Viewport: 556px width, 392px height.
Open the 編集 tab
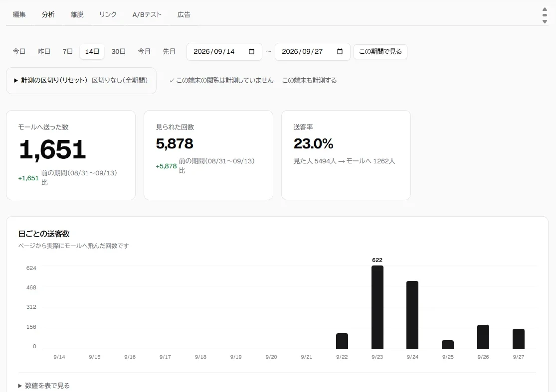click(19, 14)
